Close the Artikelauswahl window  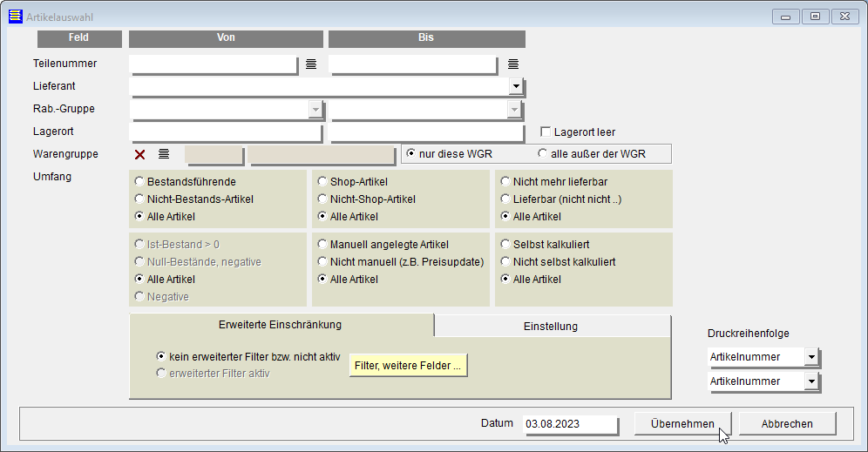(x=844, y=17)
